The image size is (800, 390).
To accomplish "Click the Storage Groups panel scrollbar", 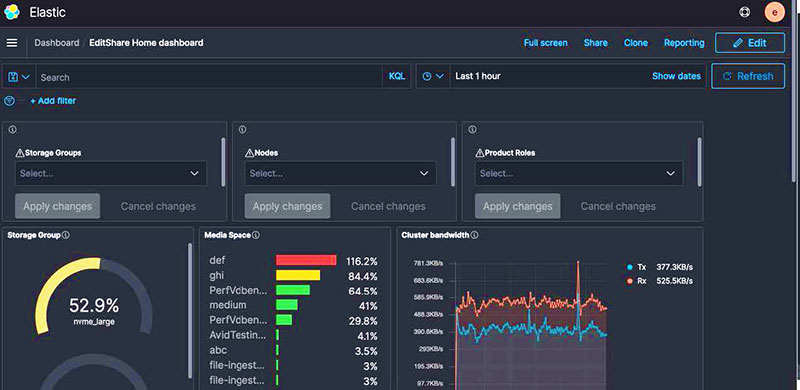I will click(223, 162).
